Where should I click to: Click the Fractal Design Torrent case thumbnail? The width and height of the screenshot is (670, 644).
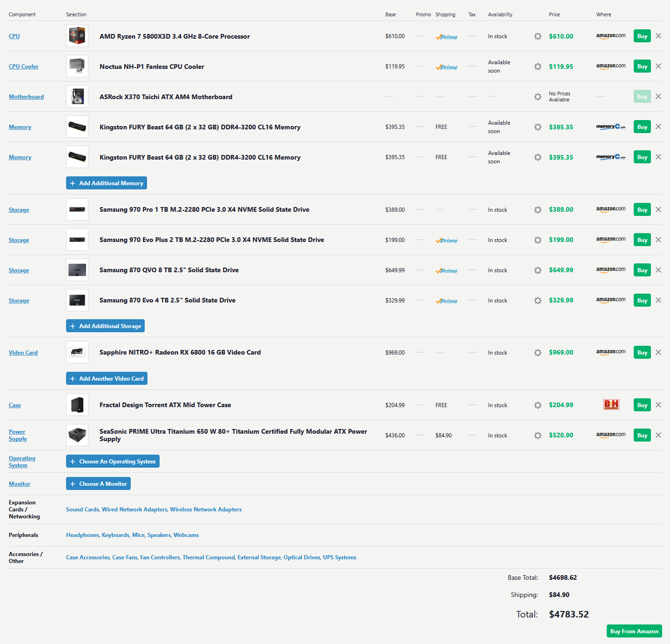[77, 405]
